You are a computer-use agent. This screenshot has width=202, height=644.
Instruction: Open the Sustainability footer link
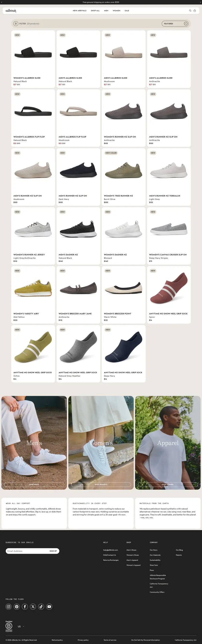click(x=155, y=560)
